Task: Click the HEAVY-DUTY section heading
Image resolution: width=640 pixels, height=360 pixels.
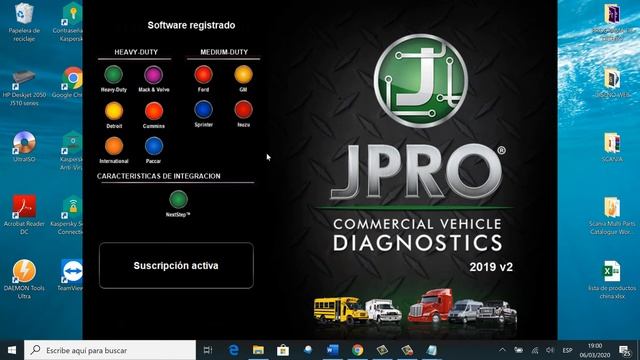Action: coord(136,52)
